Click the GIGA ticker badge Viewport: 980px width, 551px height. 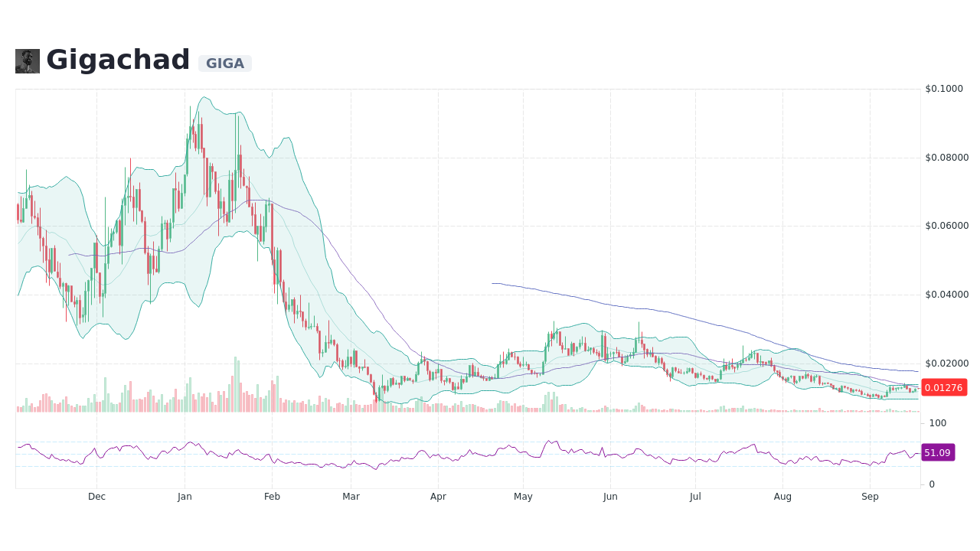[224, 63]
